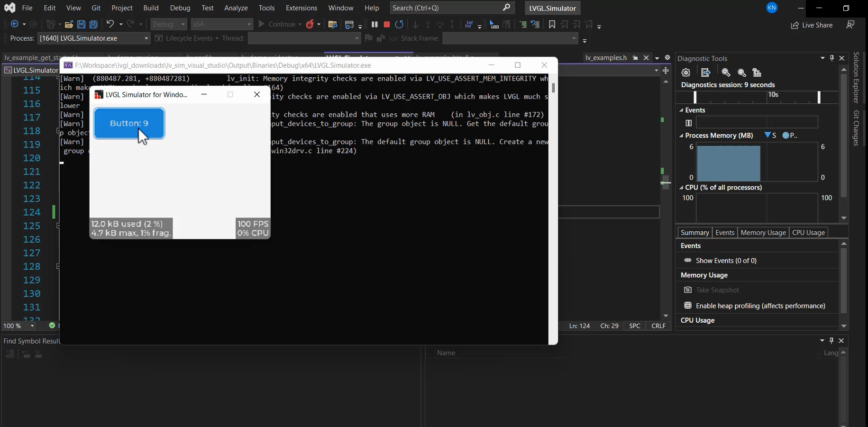Click the Name column header in bottom panel
868x427 pixels.
click(x=446, y=353)
